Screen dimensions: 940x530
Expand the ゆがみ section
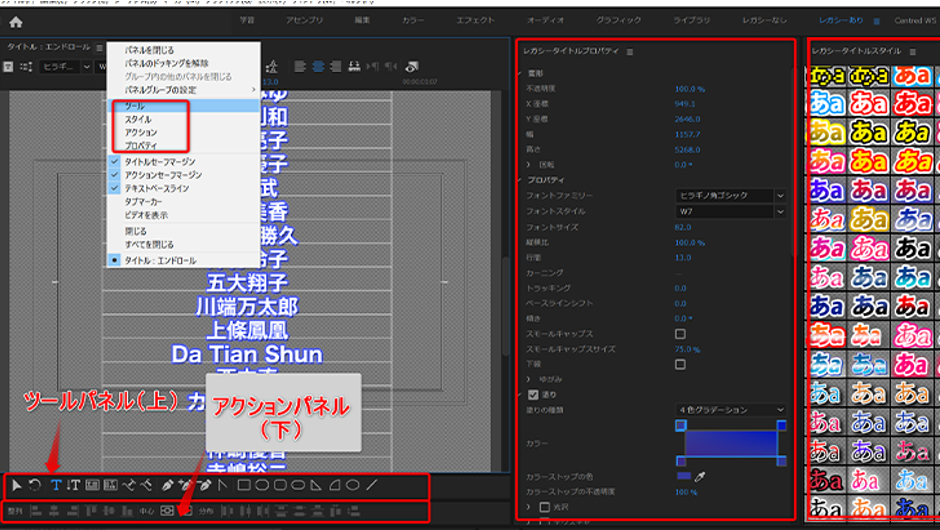tap(528, 380)
